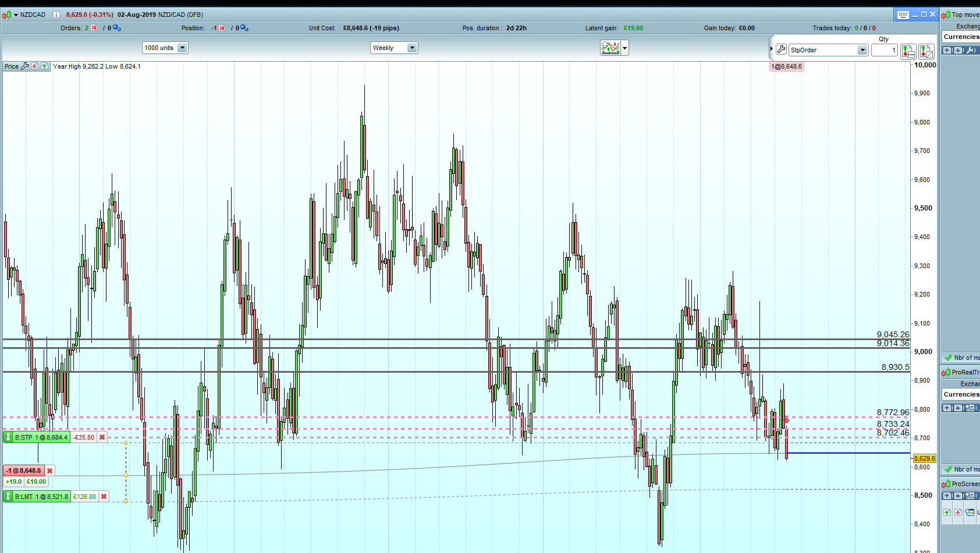The width and height of the screenshot is (980, 553).
Task: Select the £19.00 gain label on the chart
Action: point(36,481)
